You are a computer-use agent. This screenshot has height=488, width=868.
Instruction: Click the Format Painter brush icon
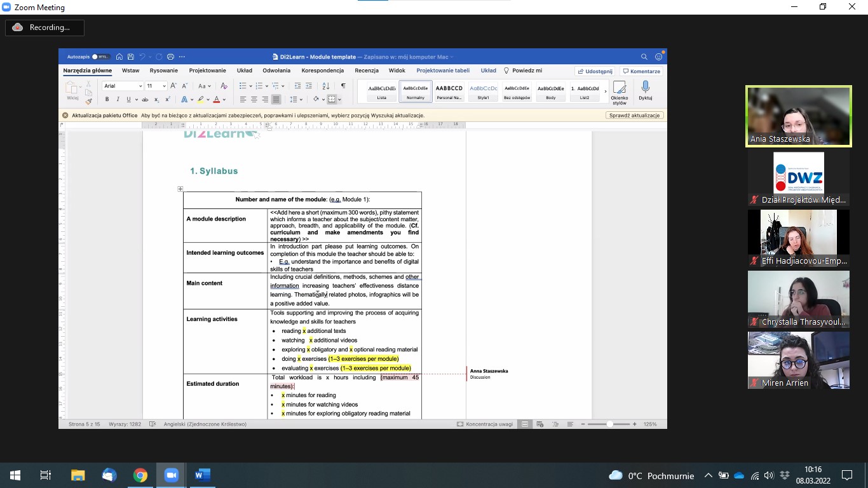click(x=89, y=101)
